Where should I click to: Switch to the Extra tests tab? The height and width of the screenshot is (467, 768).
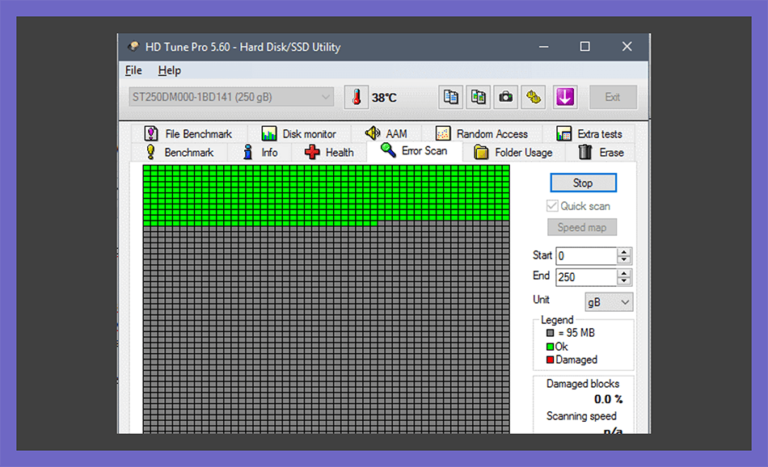[x=589, y=133]
